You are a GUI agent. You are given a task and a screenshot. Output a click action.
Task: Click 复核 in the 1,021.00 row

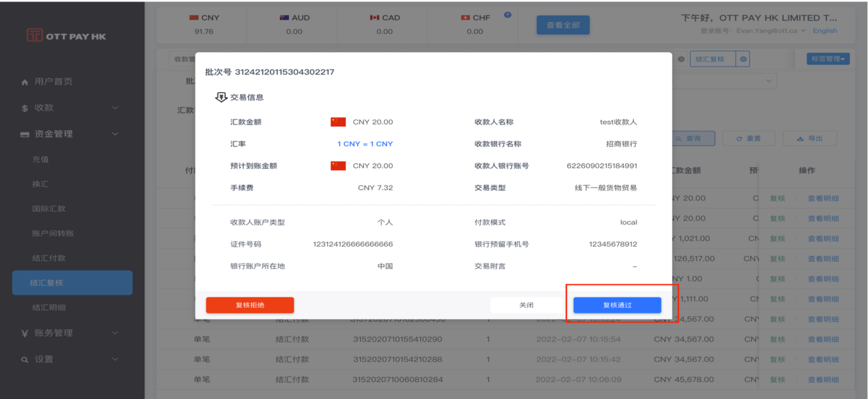[777, 239]
